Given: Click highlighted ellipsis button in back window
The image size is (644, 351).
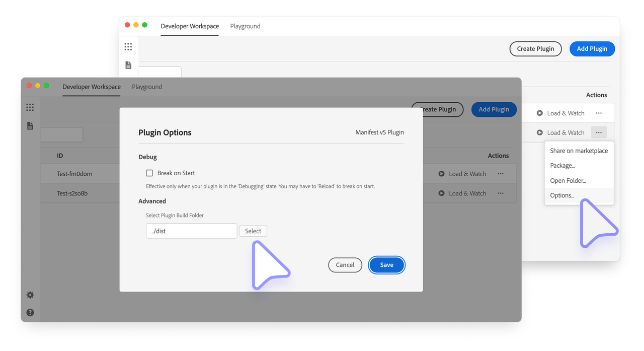Looking at the screenshot, I should (599, 132).
